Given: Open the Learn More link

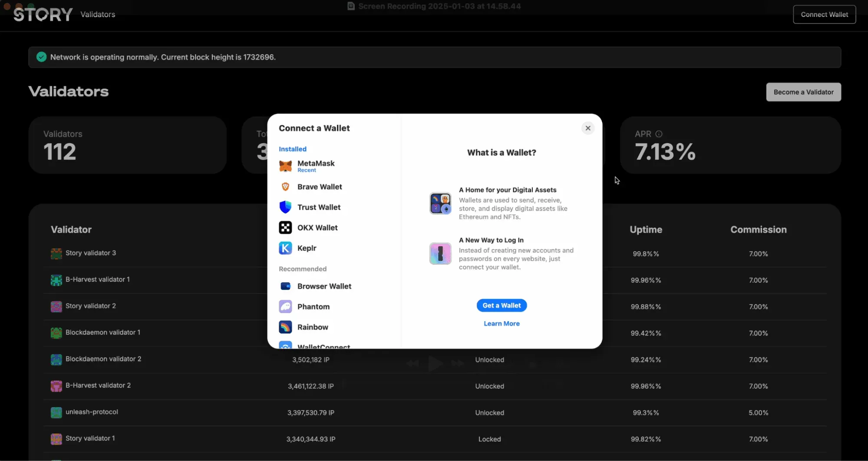Looking at the screenshot, I should 502,323.
